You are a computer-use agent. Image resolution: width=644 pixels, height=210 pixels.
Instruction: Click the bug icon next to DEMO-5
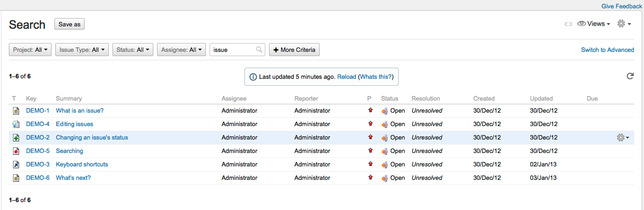click(x=16, y=151)
